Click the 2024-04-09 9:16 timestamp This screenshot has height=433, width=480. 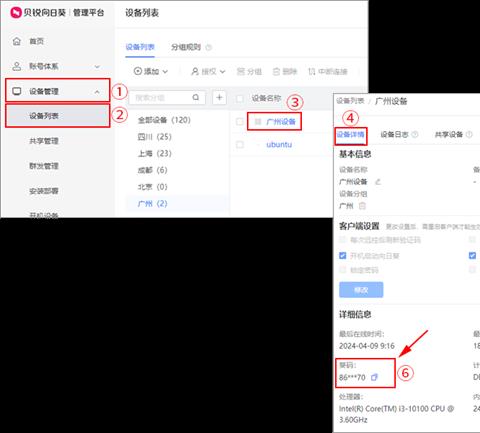tap(367, 346)
